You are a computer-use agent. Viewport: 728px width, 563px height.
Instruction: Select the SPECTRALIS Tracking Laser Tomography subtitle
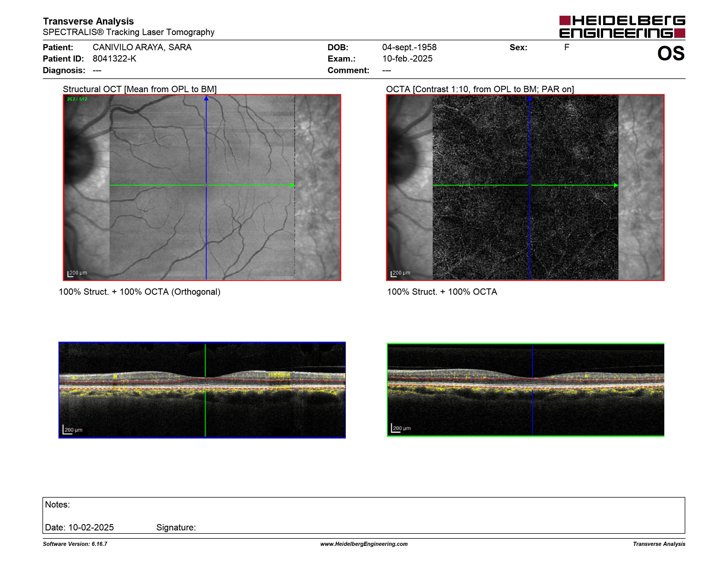tap(129, 32)
